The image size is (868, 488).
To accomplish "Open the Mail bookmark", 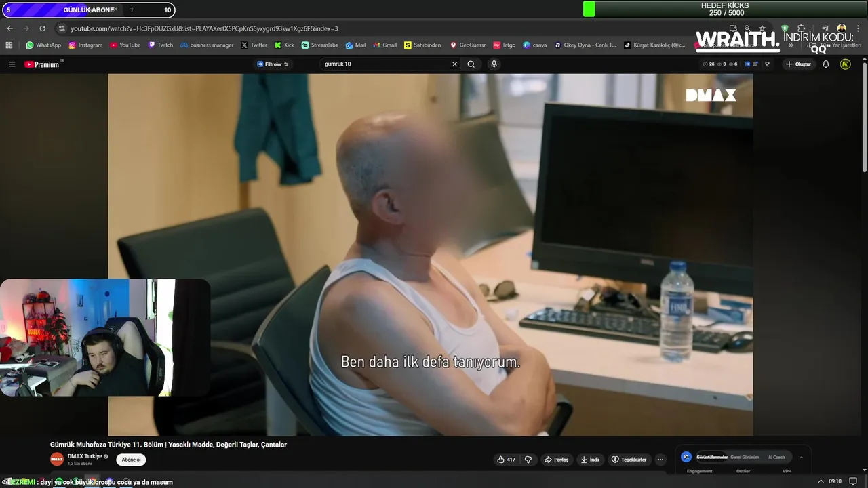I will pos(355,45).
